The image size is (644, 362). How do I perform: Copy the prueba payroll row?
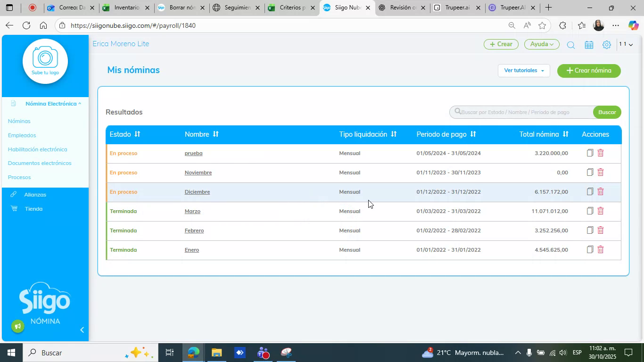(x=590, y=153)
